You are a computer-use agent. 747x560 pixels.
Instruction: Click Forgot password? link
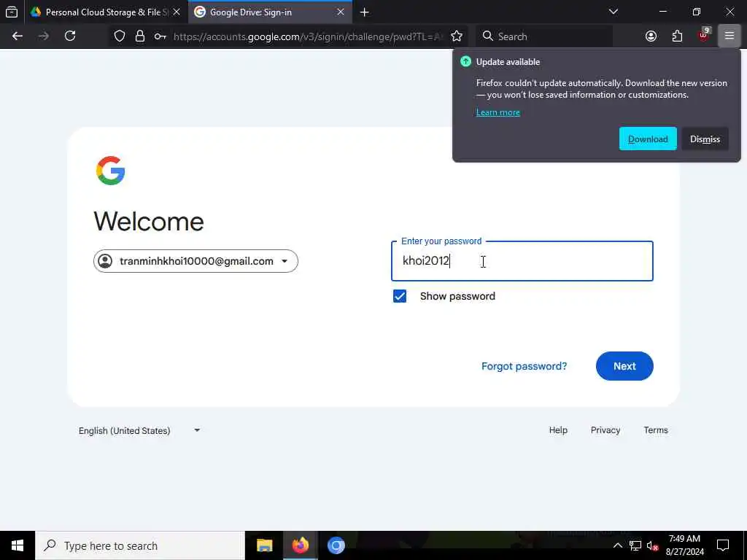(x=524, y=366)
